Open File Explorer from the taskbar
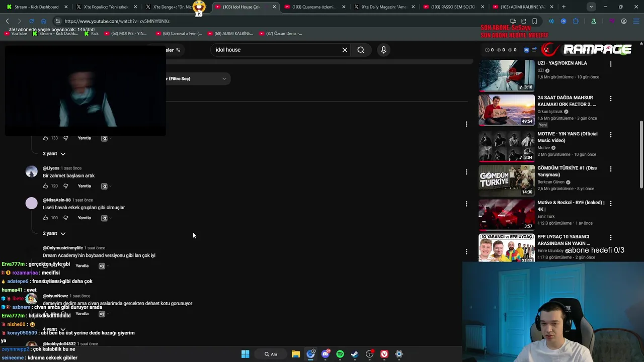This screenshot has height=362, width=644. point(296,354)
